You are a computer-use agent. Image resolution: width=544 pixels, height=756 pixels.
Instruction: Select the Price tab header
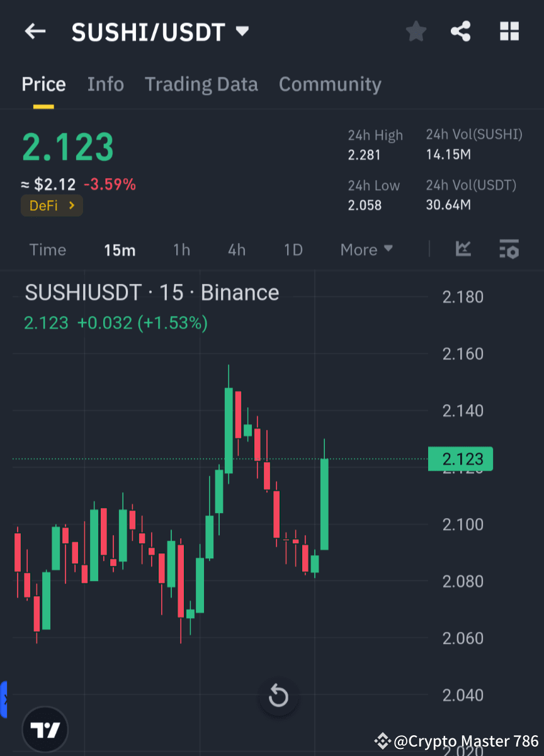pos(43,84)
